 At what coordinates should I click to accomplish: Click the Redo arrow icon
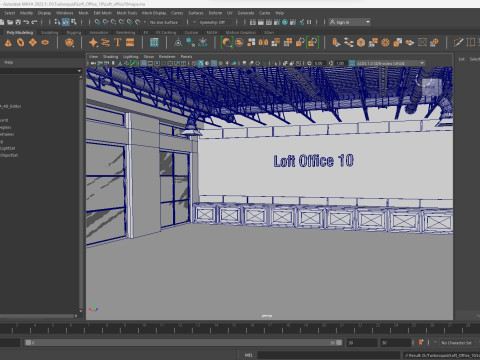pyautogui.click(x=34, y=22)
